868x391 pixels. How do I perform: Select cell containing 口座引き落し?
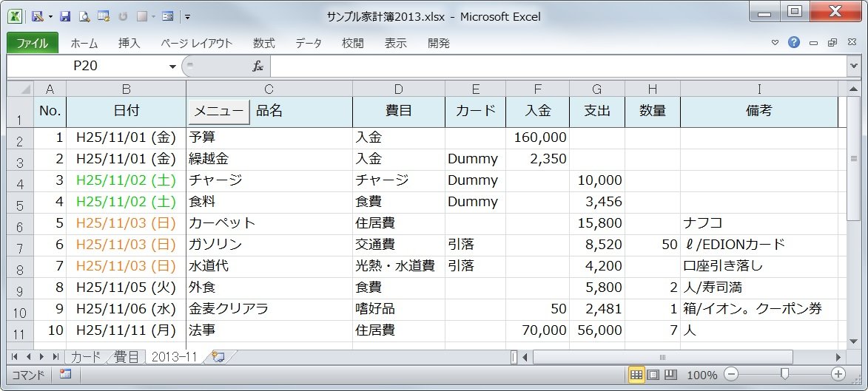pyautogui.click(x=759, y=266)
